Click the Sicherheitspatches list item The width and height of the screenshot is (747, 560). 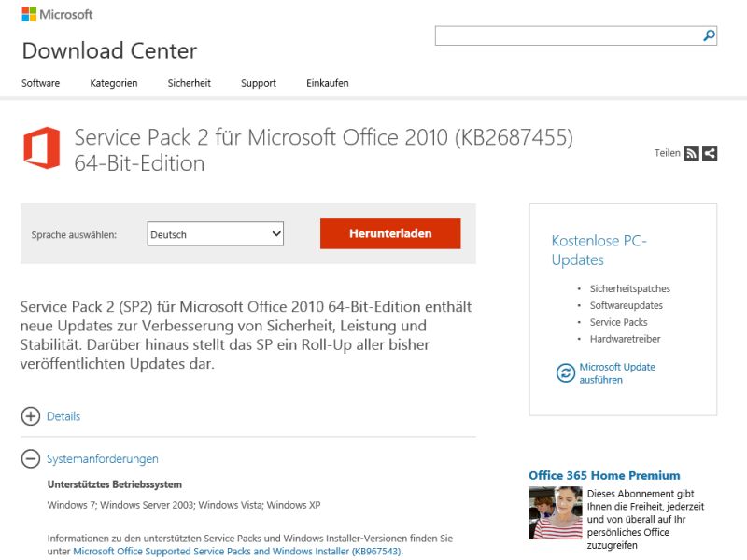point(629,288)
